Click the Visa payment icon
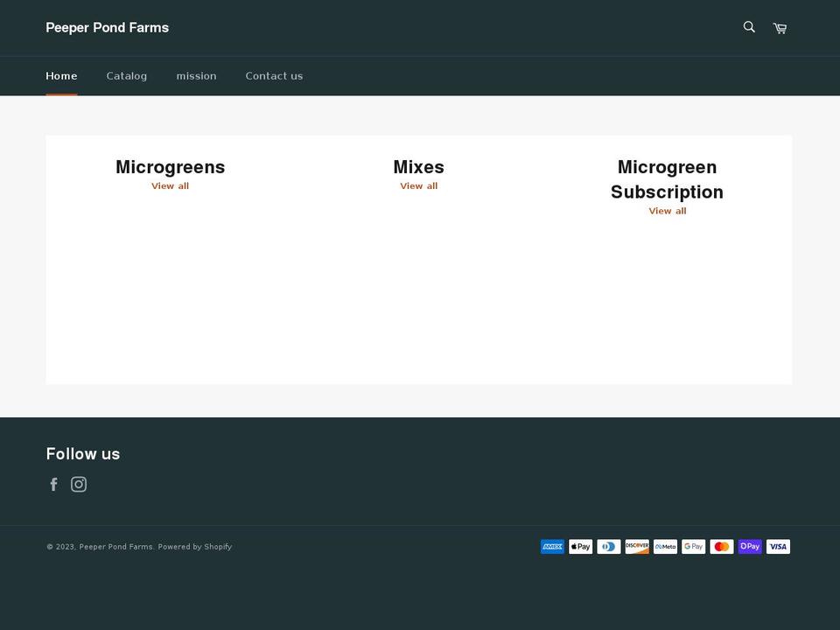Viewport: 840px width, 630px height. point(778,546)
